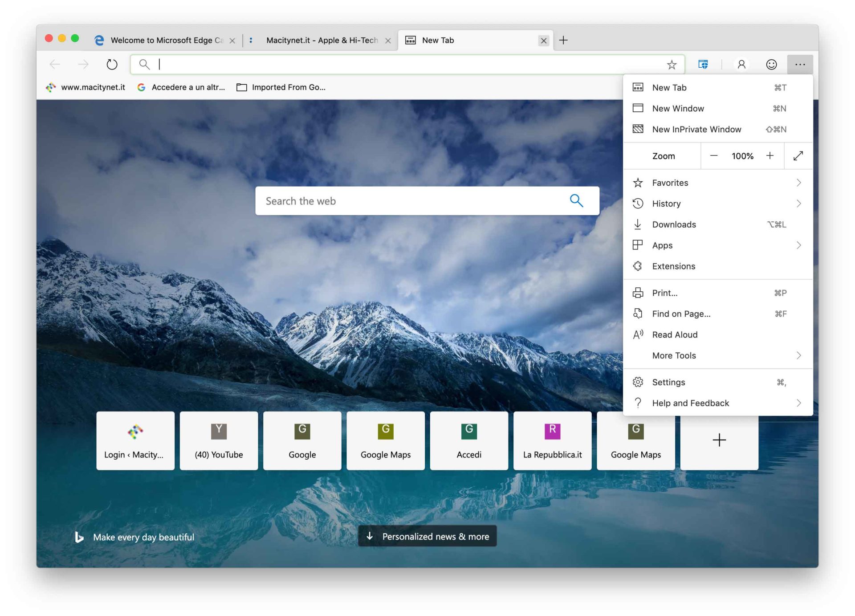This screenshot has width=855, height=616.
Task: Open Settings from the menu
Action: click(x=668, y=382)
